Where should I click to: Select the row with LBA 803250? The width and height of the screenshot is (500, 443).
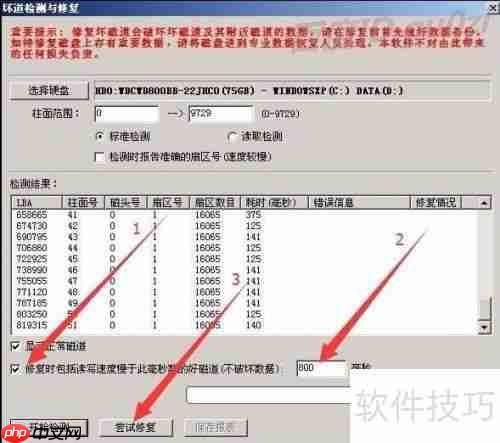(245, 314)
